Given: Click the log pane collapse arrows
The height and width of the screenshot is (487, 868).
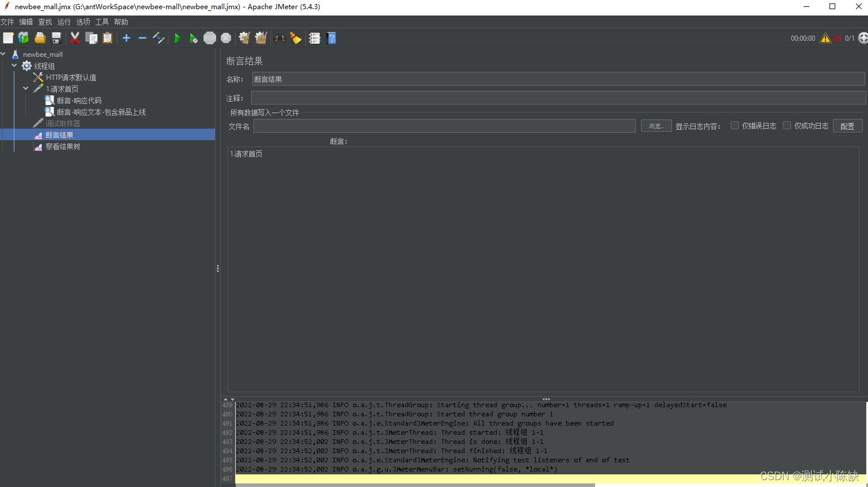Looking at the screenshot, I should pyautogui.click(x=229, y=399).
